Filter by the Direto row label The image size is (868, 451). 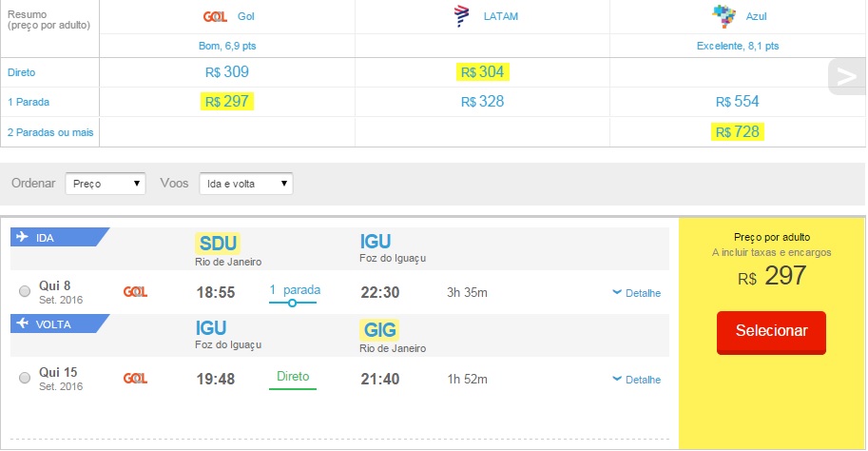tap(22, 72)
